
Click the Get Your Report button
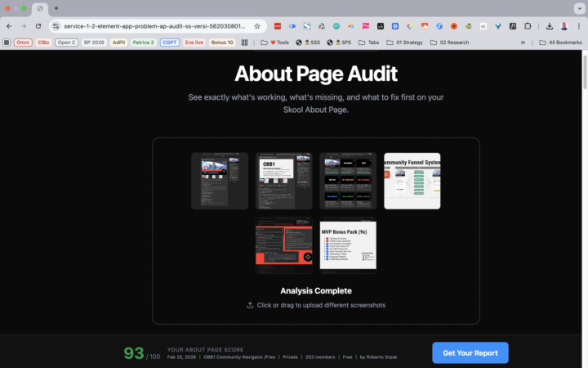[x=470, y=353]
